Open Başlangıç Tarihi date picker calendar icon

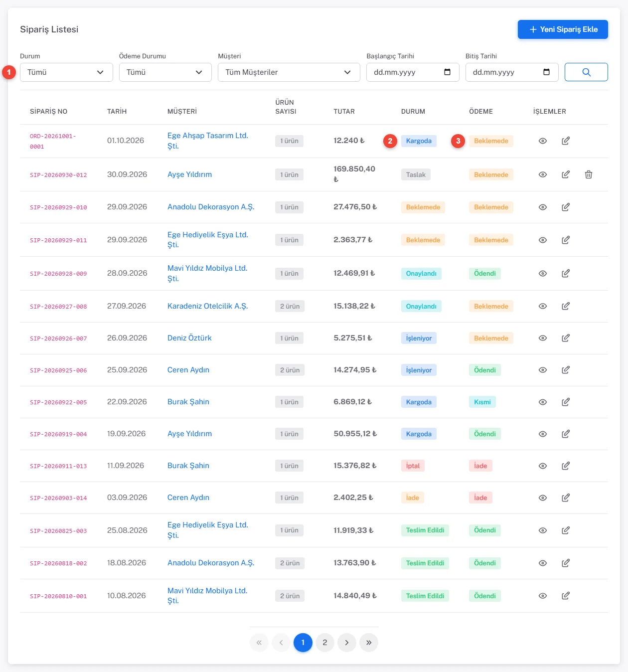point(447,72)
